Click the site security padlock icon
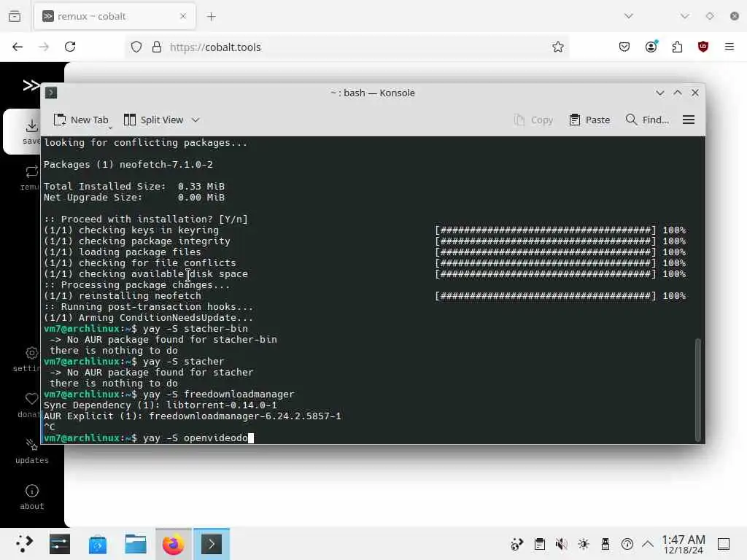Viewport: 747px width, 560px height. pyautogui.click(x=156, y=47)
